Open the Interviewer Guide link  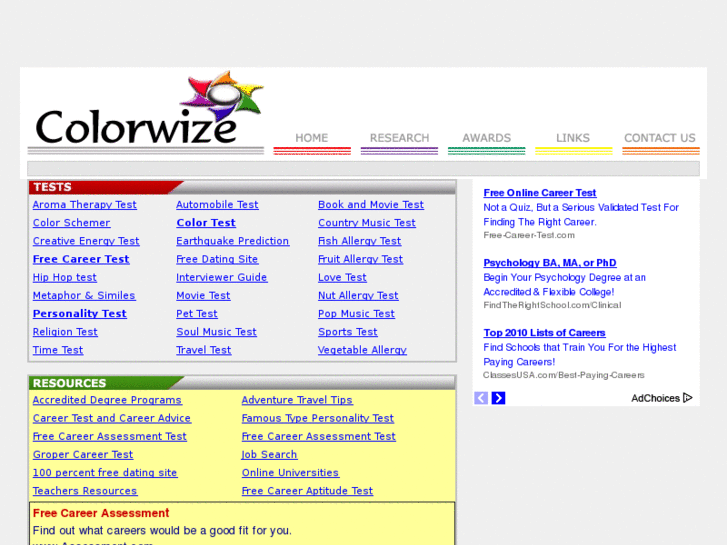click(222, 277)
